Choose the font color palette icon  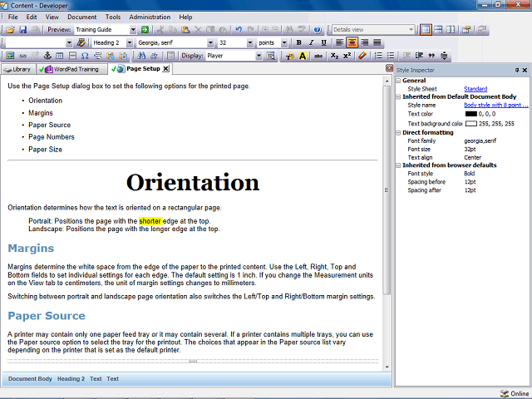(290, 56)
